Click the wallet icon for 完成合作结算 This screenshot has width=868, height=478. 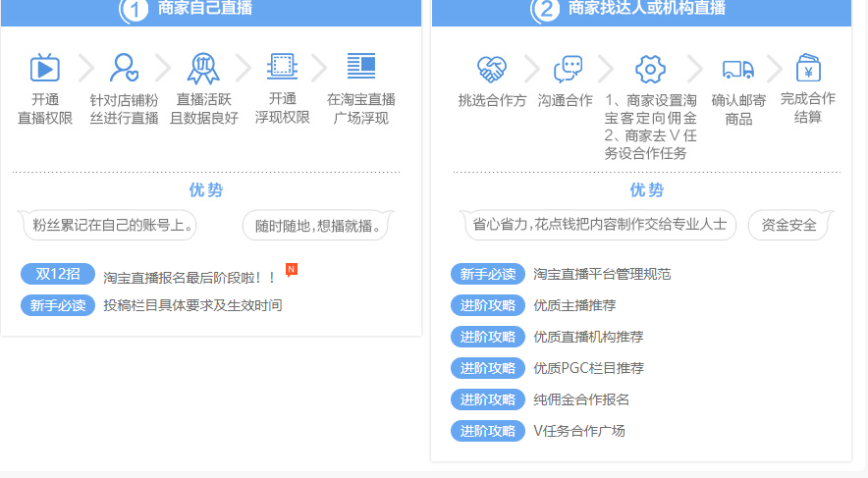pos(807,68)
